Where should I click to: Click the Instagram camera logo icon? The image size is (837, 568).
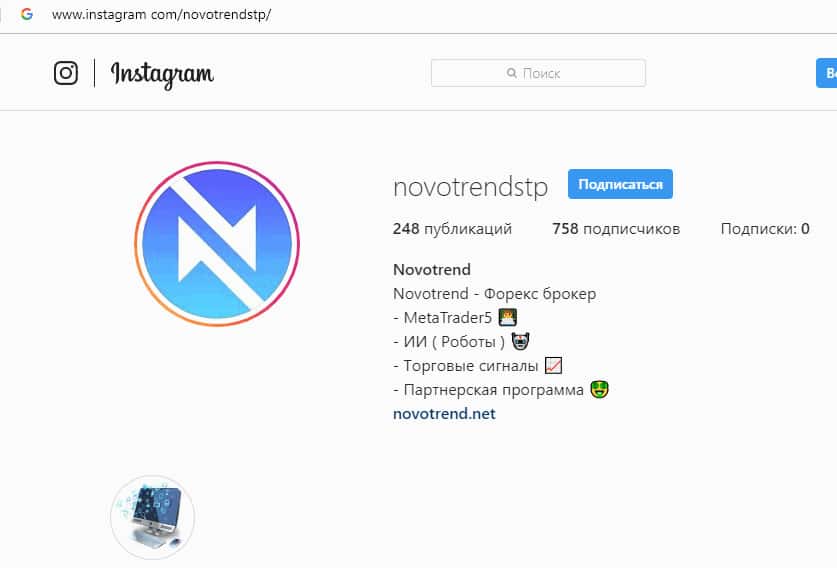coord(66,73)
